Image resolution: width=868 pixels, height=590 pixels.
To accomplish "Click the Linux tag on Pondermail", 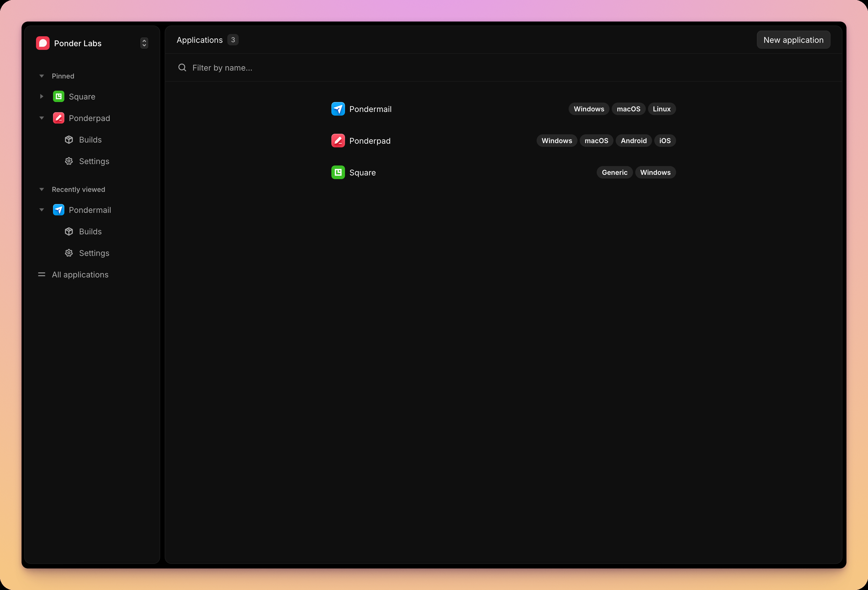I will pyautogui.click(x=661, y=109).
